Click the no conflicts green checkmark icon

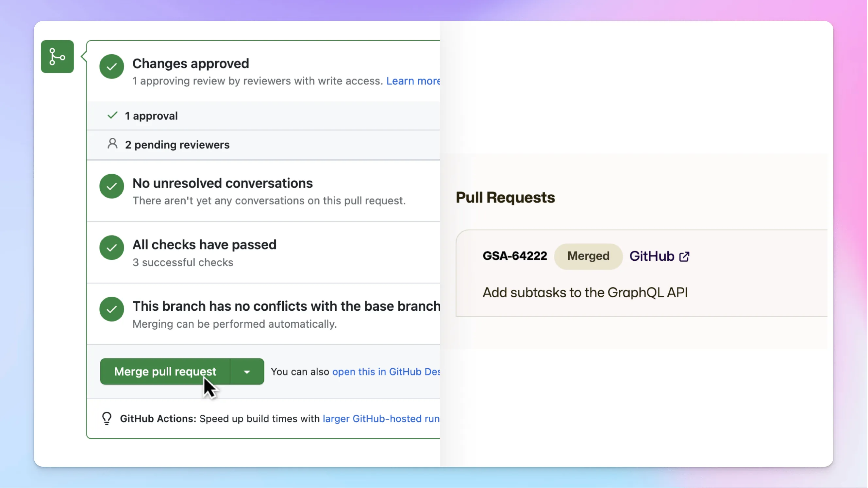click(111, 309)
